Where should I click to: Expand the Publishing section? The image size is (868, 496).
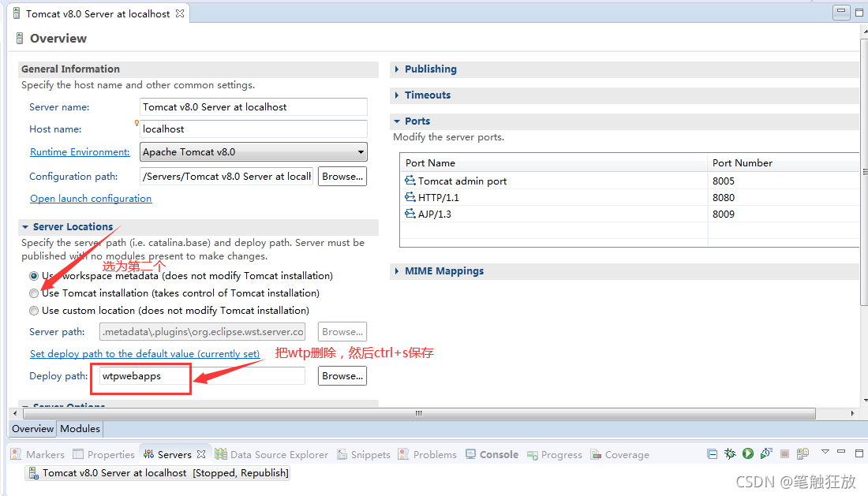click(x=397, y=69)
